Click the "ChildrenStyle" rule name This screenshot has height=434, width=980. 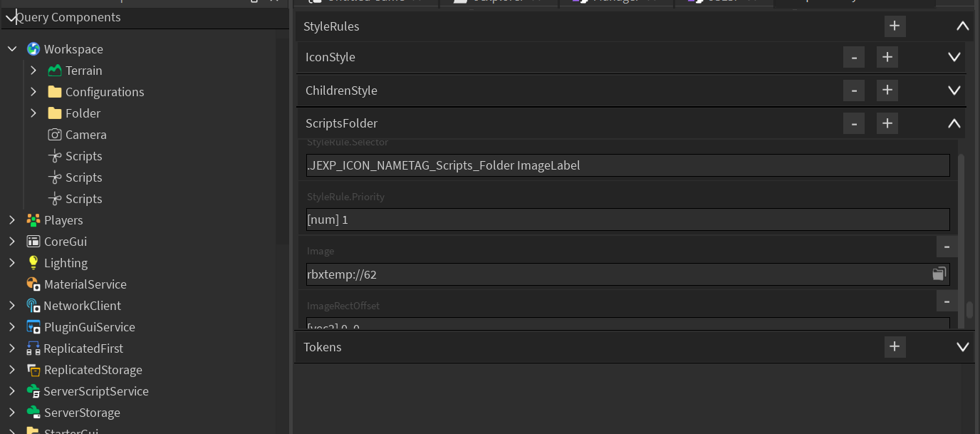[341, 91]
